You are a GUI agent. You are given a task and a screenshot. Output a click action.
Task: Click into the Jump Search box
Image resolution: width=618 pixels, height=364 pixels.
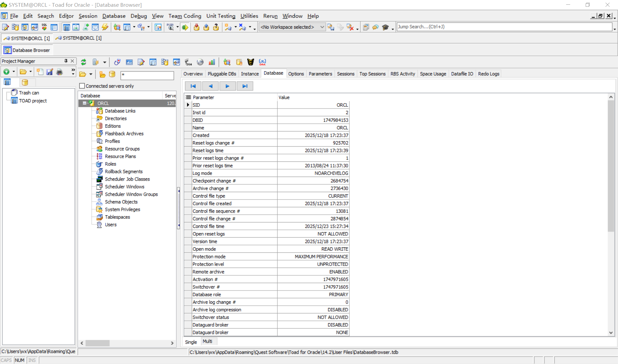click(504, 27)
